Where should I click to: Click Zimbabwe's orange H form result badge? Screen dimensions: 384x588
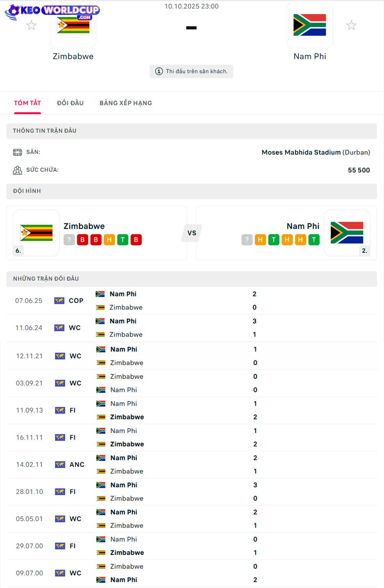pos(109,240)
